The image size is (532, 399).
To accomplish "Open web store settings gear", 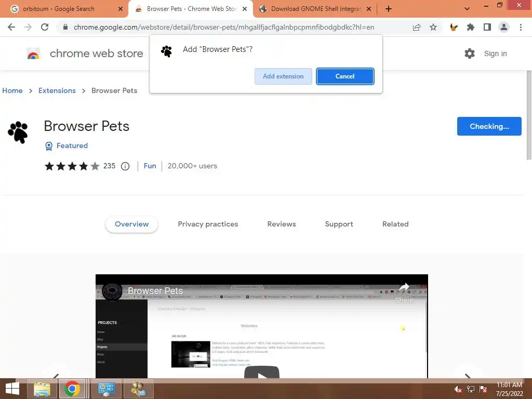I will coord(470,54).
